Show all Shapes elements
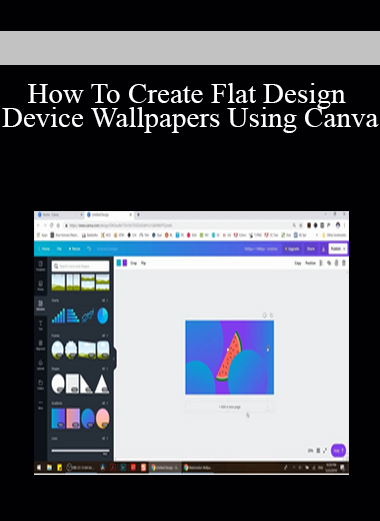The image size is (380, 521). point(105,369)
